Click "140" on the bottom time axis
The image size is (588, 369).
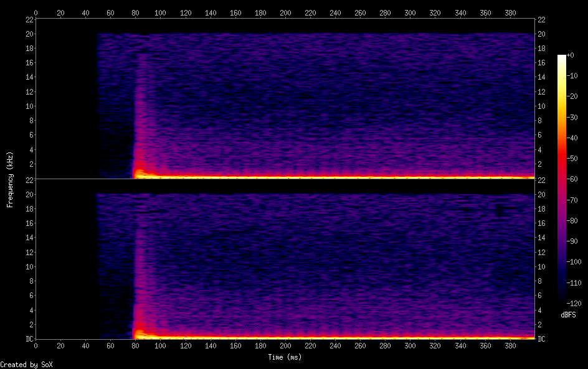pos(211,346)
